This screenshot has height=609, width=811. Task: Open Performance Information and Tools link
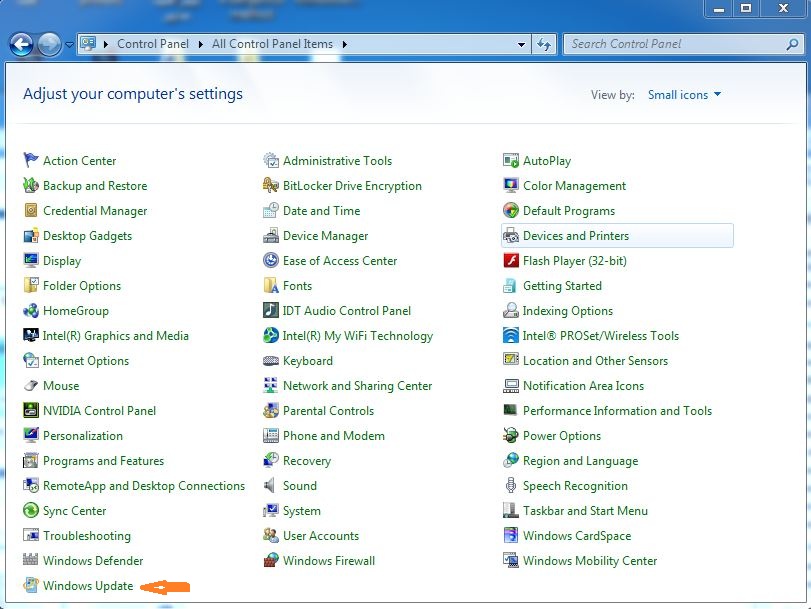(617, 410)
